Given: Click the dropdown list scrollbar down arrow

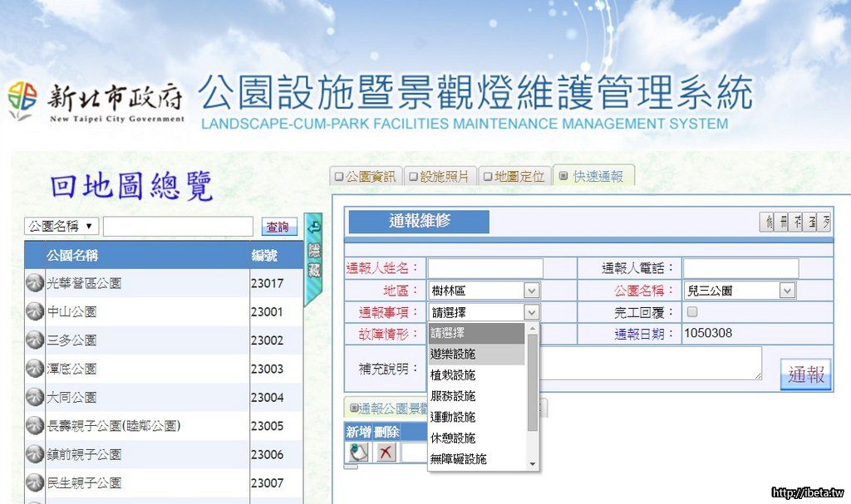Looking at the screenshot, I should [x=532, y=462].
